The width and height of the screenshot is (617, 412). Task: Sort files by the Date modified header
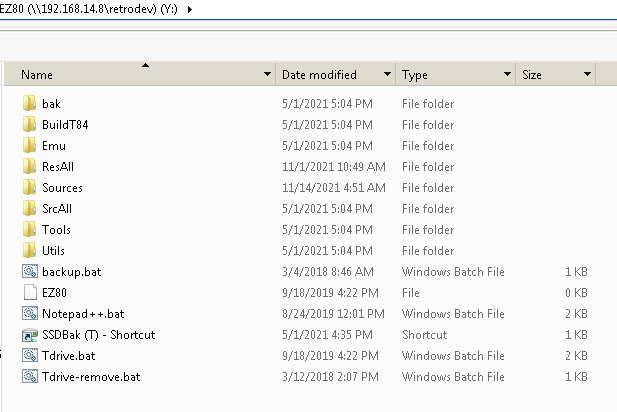(329, 74)
